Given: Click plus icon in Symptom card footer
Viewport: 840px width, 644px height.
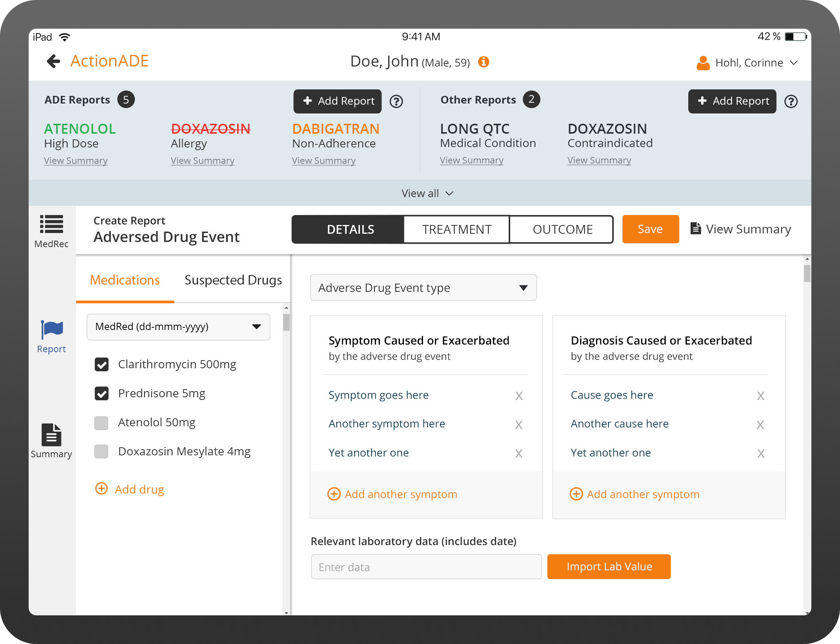Looking at the screenshot, I should coord(334,494).
